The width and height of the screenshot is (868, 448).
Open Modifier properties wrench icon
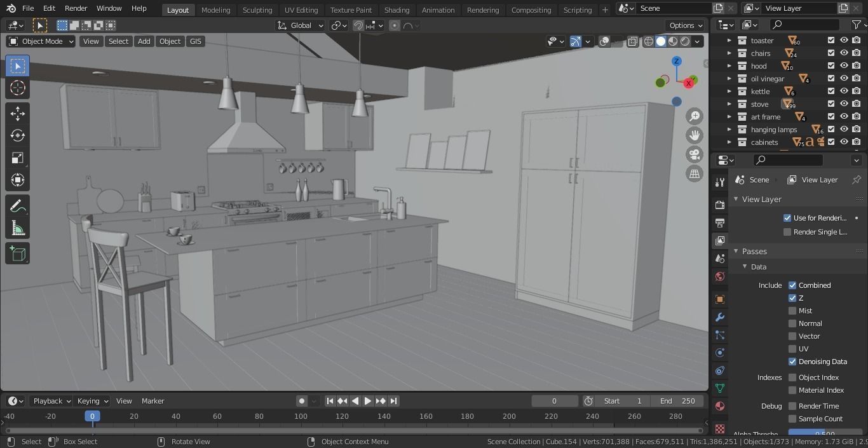tap(720, 317)
